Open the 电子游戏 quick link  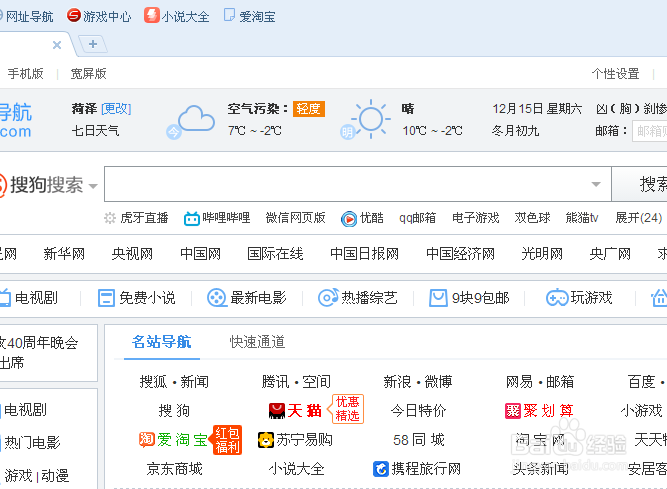point(476,218)
